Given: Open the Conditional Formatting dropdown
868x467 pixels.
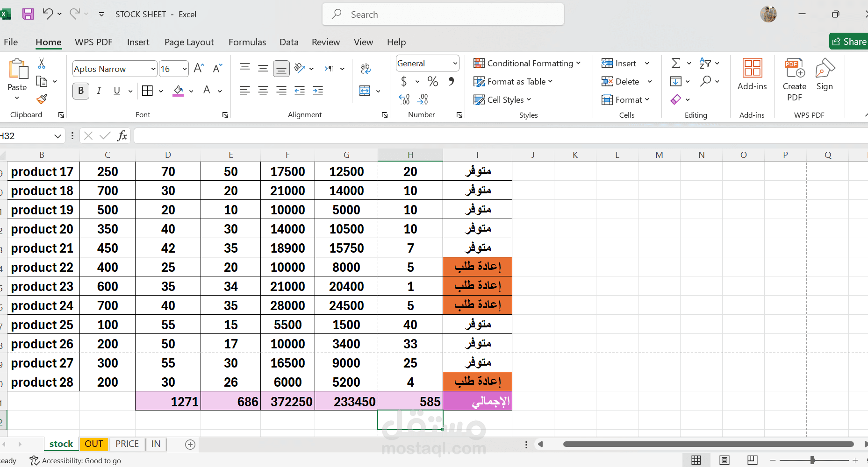Looking at the screenshot, I should 527,64.
